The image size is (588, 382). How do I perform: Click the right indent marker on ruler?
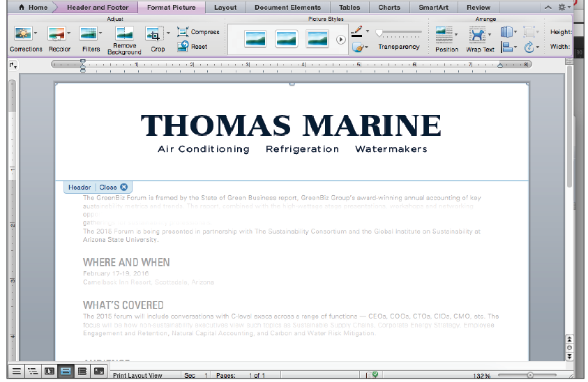500,66
